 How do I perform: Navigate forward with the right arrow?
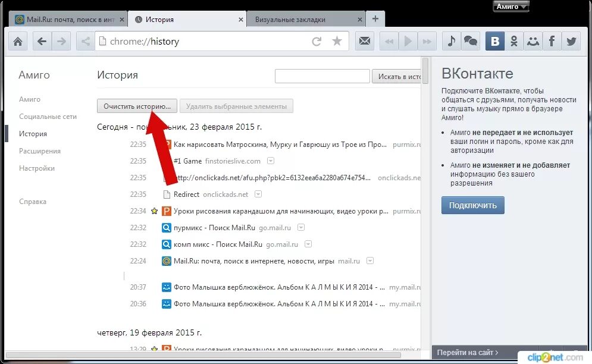pyautogui.click(x=61, y=41)
